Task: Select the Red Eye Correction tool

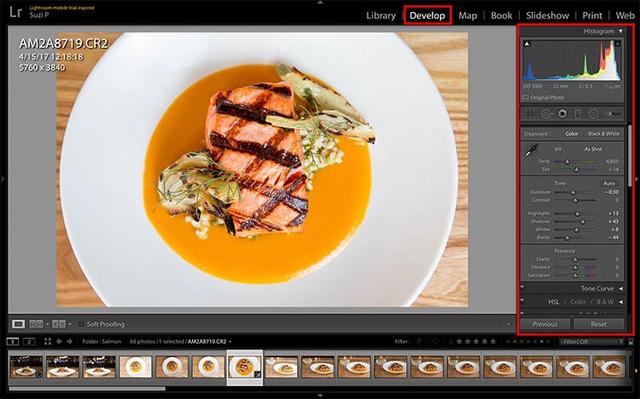Action: click(562, 114)
